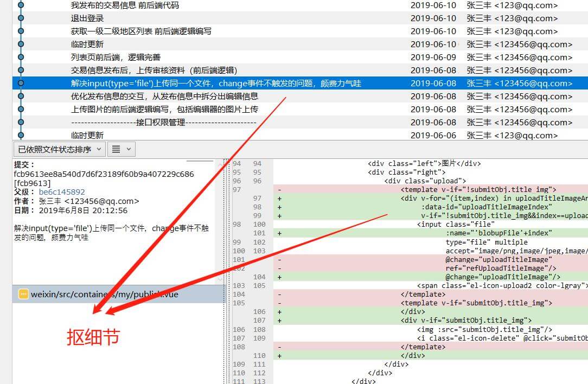The height and width of the screenshot is (384, 588).
Task: Select commit 获取一级二级地区列表 前后端逻辑编写
Action: click(x=141, y=31)
